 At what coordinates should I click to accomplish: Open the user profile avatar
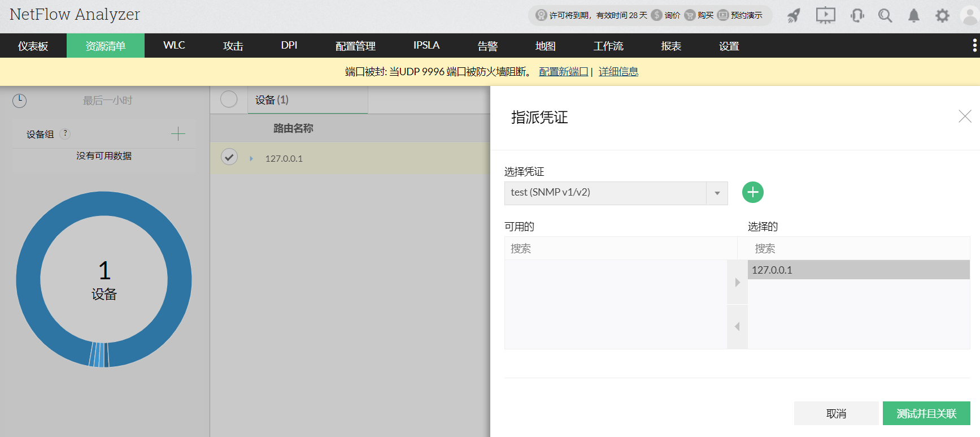970,15
